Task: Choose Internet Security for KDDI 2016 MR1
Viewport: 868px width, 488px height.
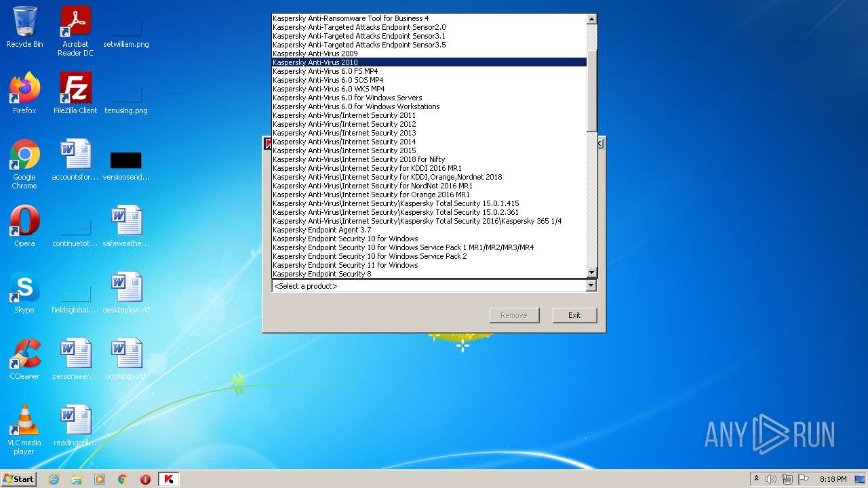Action: (429, 168)
